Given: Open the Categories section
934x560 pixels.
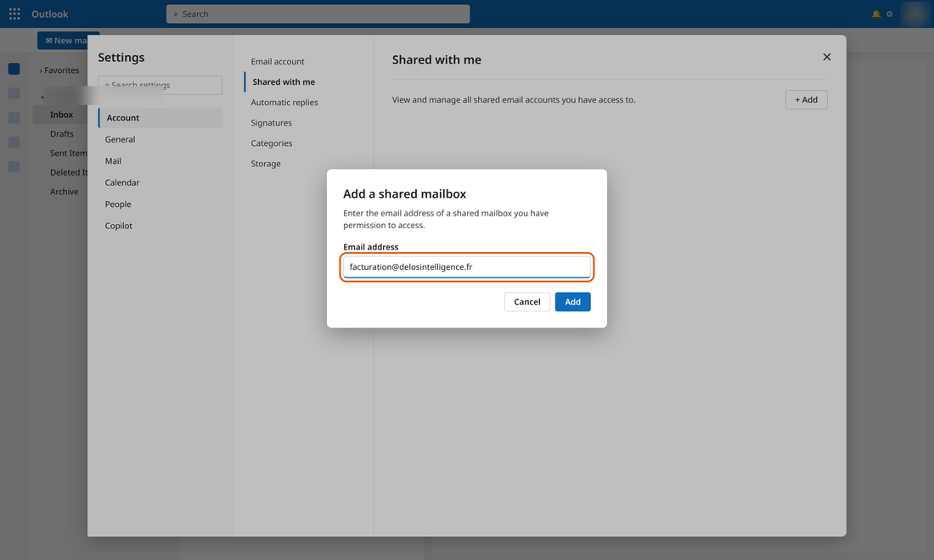Looking at the screenshot, I should click(271, 143).
